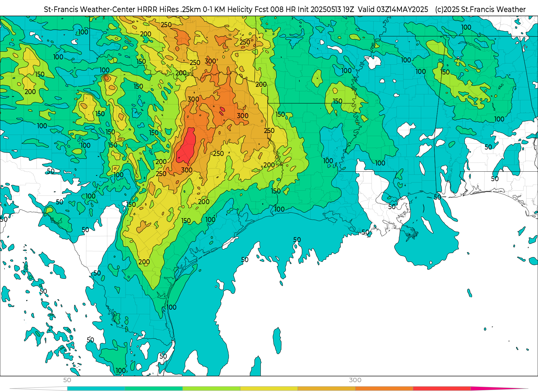Click the "300" label above the color bar
Screen dimensions: 538x392
(x=355, y=380)
